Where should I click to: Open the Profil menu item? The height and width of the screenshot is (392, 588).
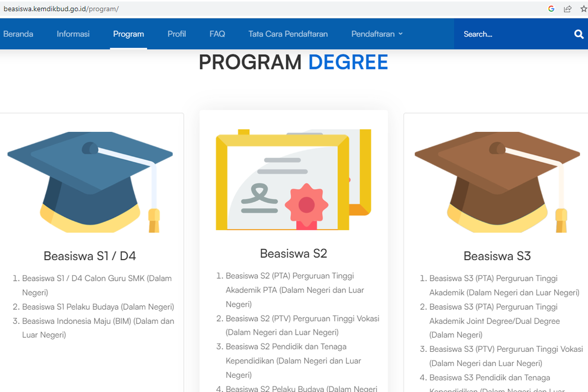[176, 34]
